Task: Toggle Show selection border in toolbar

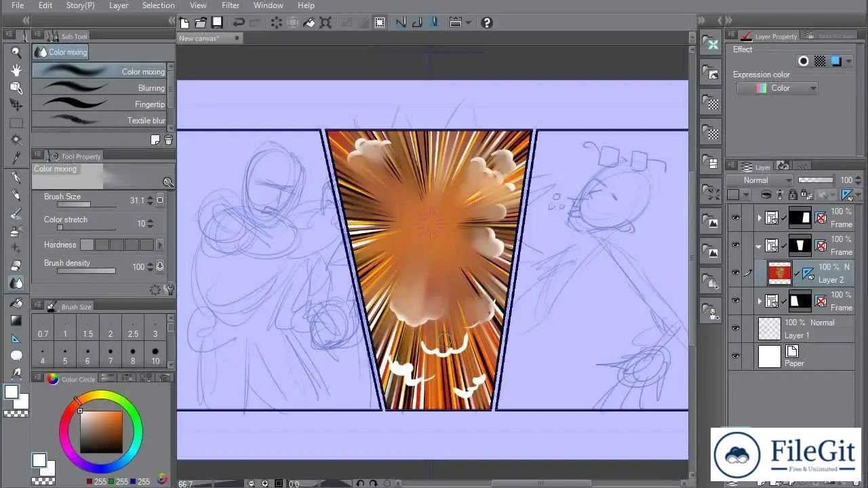Action: [x=380, y=22]
